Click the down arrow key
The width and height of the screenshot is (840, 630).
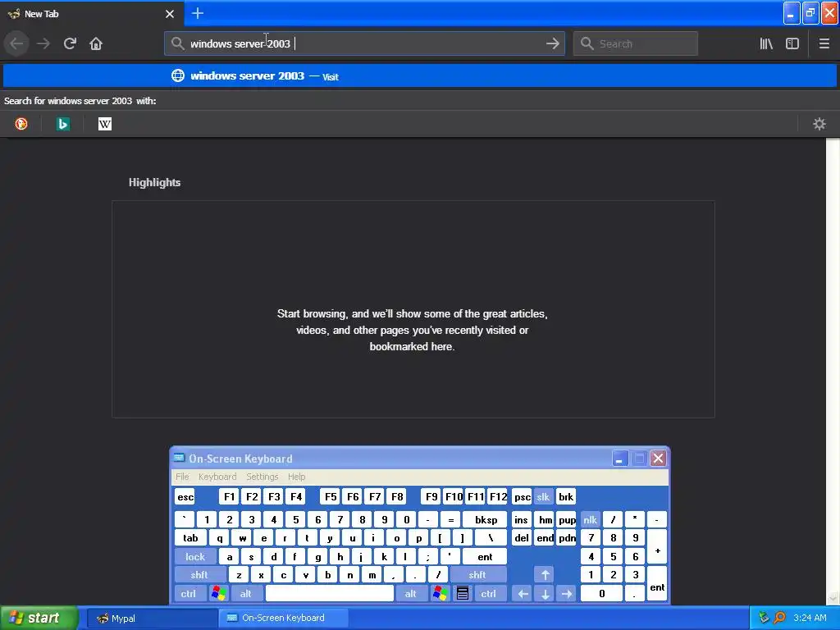click(545, 594)
